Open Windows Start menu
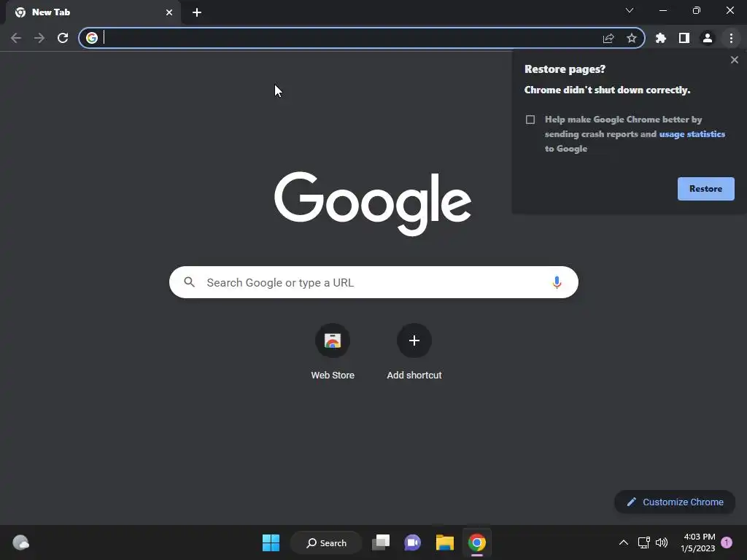This screenshot has width=747, height=560. pyautogui.click(x=271, y=542)
